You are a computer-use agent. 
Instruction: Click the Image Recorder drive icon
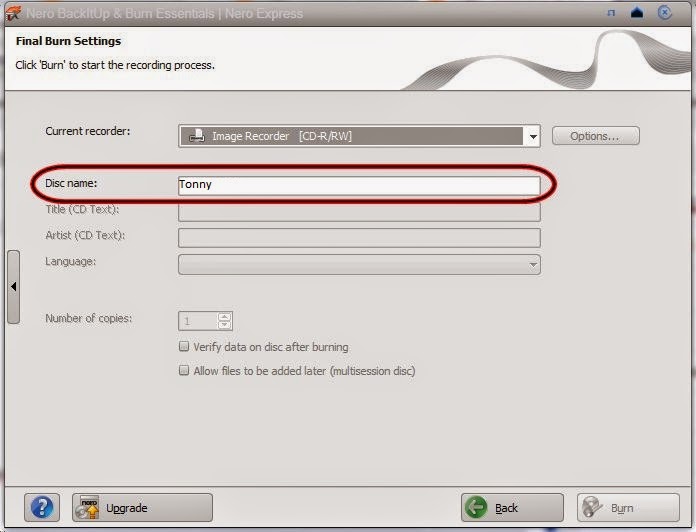click(x=197, y=136)
